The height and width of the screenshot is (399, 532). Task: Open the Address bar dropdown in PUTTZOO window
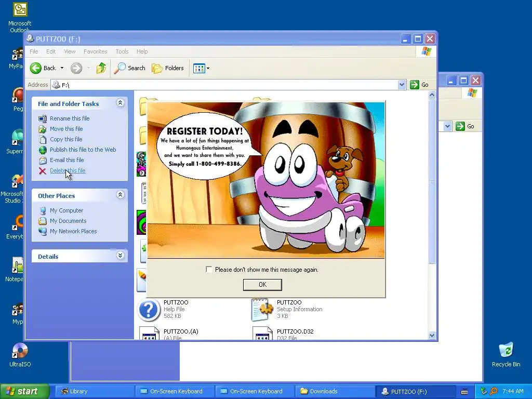coord(402,85)
